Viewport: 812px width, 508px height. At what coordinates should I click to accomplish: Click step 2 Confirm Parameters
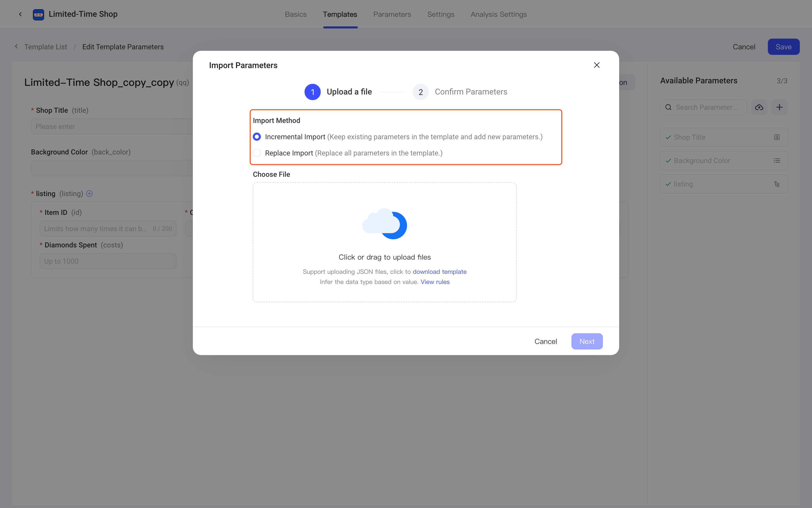click(460, 92)
